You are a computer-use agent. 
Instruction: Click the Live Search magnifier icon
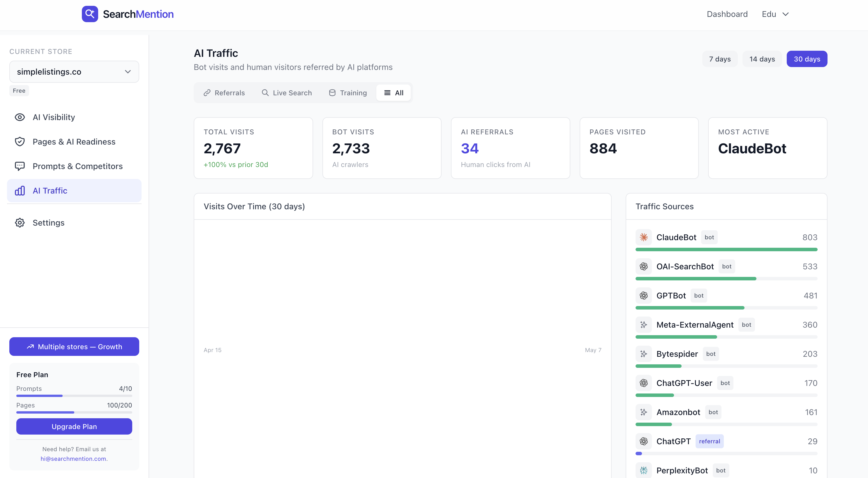click(x=265, y=93)
